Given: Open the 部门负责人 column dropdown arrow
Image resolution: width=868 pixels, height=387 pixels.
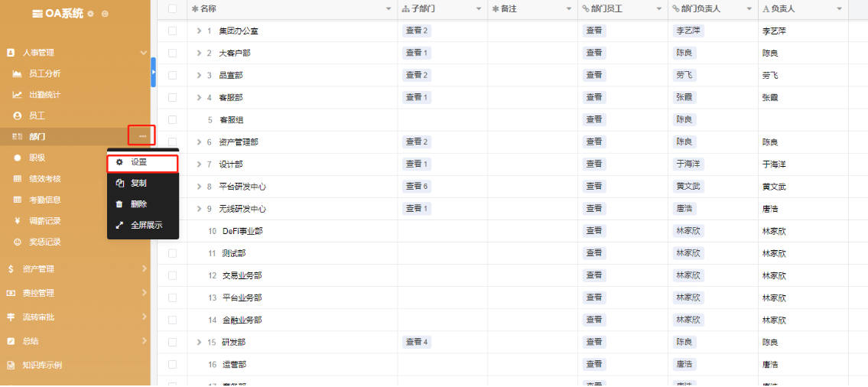Looking at the screenshot, I should click(749, 9).
